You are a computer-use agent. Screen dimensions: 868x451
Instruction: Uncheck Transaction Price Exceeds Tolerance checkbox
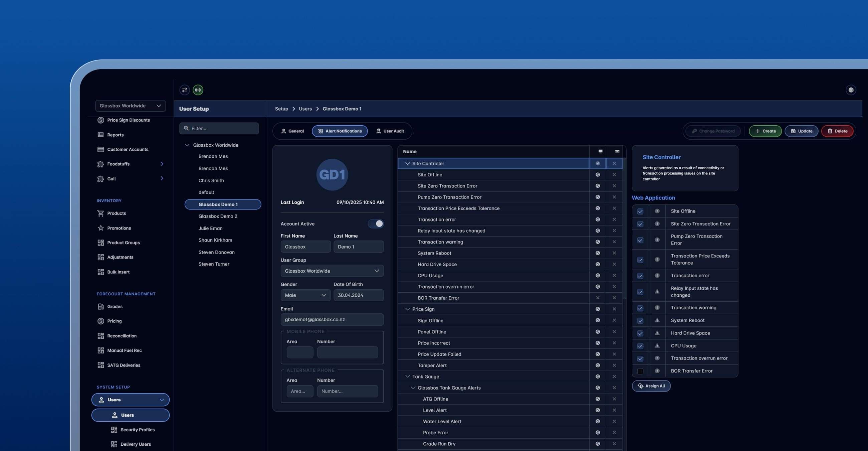(x=640, y=260)
